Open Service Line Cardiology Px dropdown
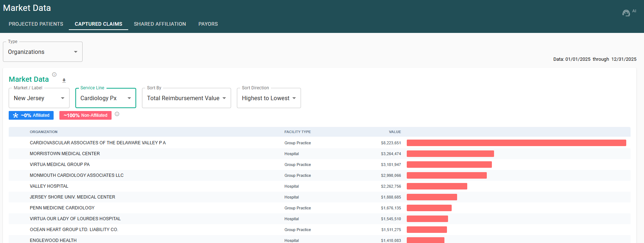 click(106, 98)
